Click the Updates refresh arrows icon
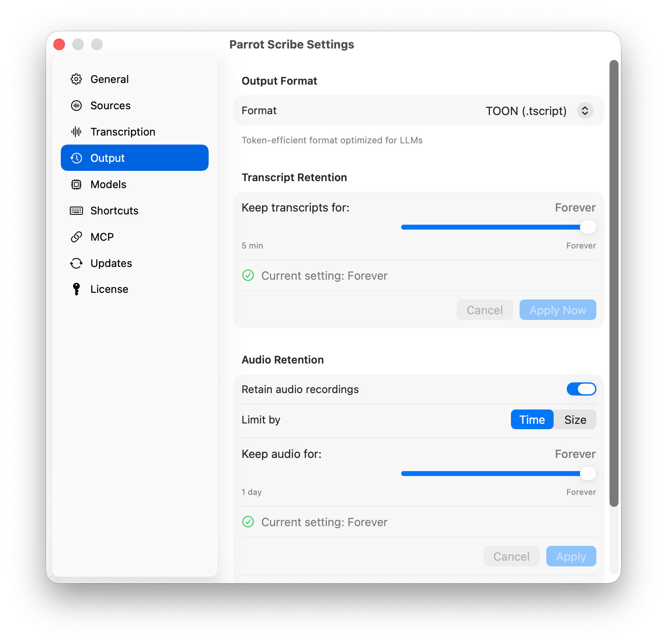The image size is (667, 644). pos(76,263)
